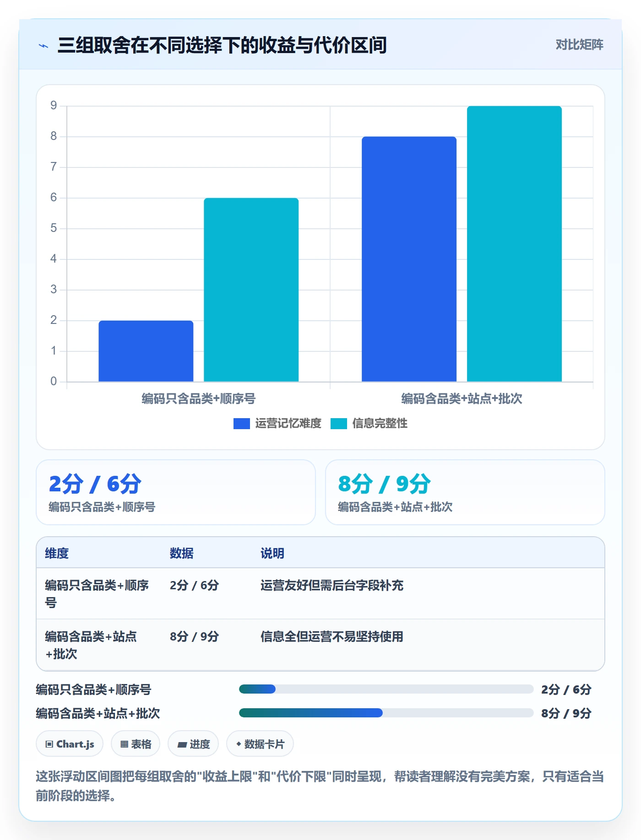Screen dimensions: 641x840
Task: Click table cell 运营友好但需后台字段补充
Action: pyautogui.click(x=332, y=586)
